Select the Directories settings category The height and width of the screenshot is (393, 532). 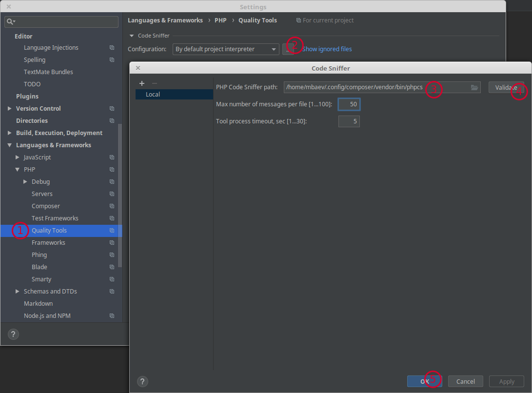click(x=32, y=121)
